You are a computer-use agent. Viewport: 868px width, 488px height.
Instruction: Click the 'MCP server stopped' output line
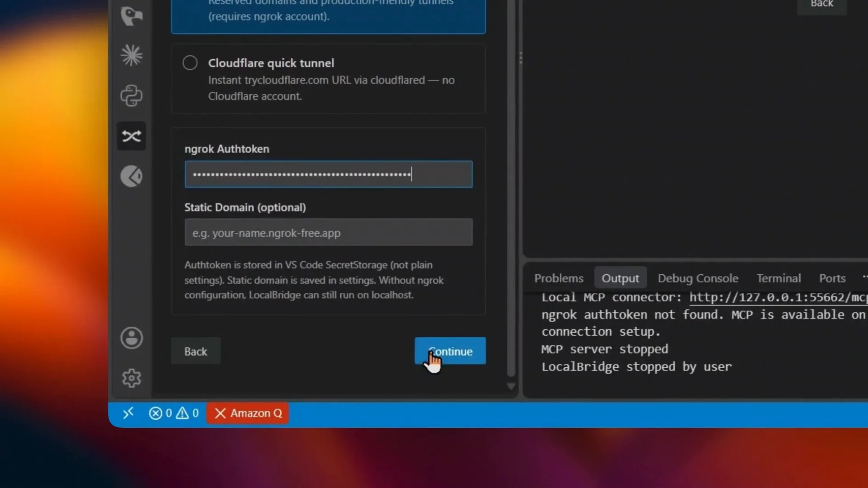(604, 349)
